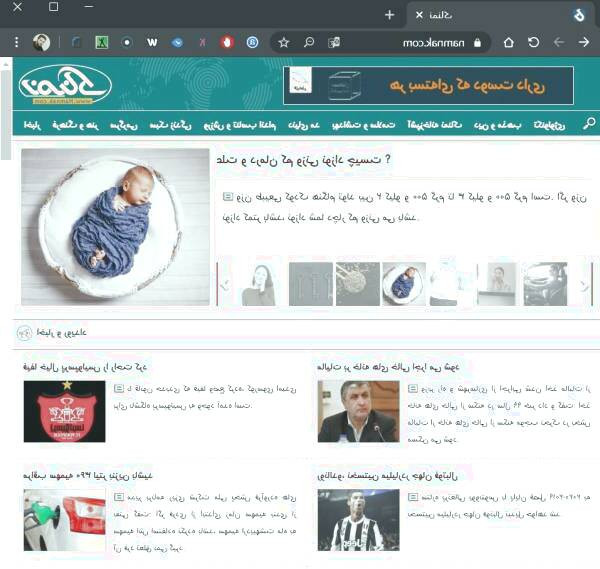
Task: Open the user profile avatar in toolbar
Action: tap(42, 42)
